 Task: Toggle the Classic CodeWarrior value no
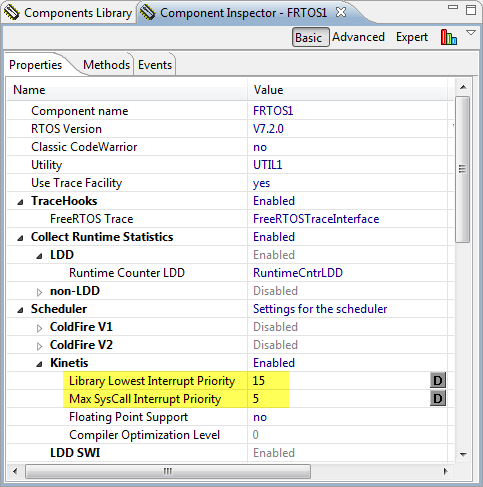click(260, 147)
